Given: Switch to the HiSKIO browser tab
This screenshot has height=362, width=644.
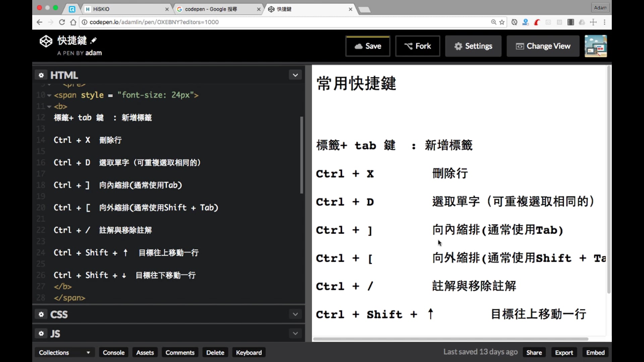Looking at the screenshot, I should click(124, 9).
